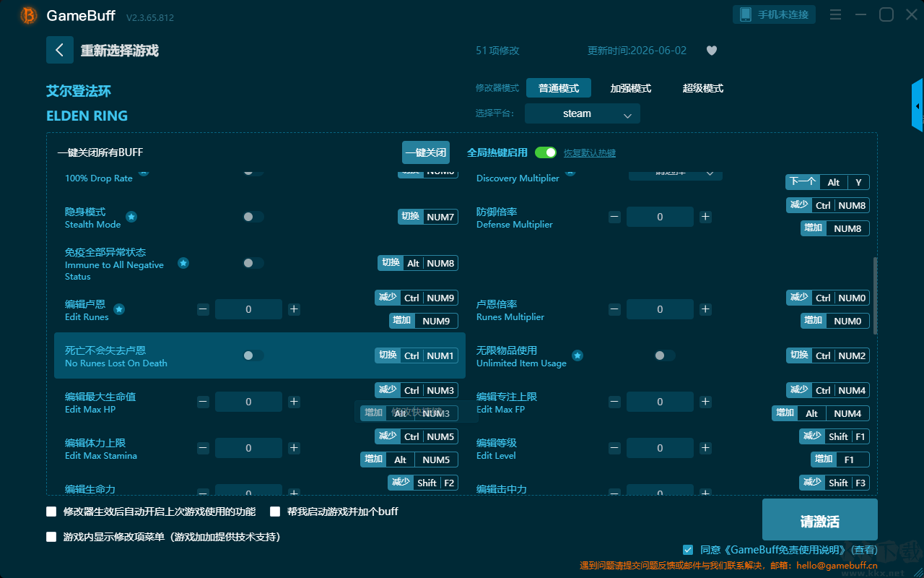Toggle No Runes Lost On Death switch
The width and height of the screenshot is (924, 578).
coord(253,355)
